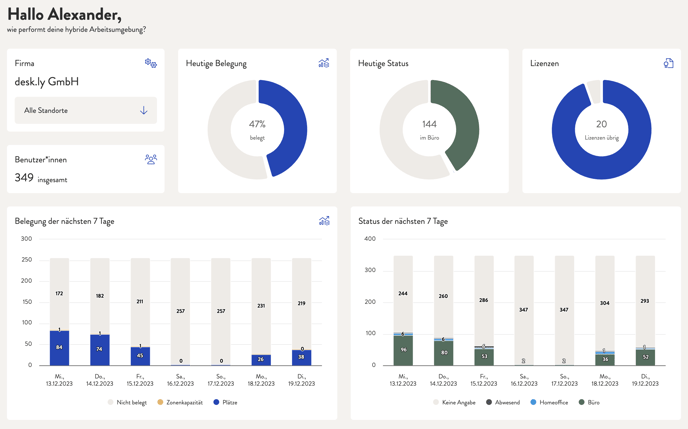Screen dimensions: 688x429
Task: Click the gray bar value 182 in Belegung chart
Action: pyautogui.click(x=100, y=296)
